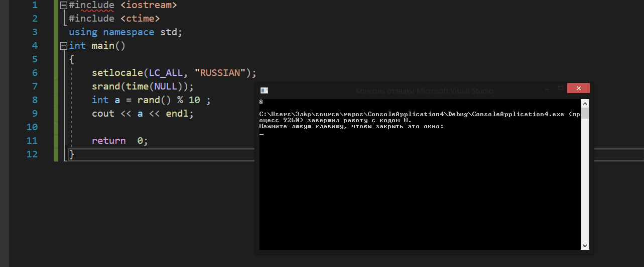Minimize the debug console window

coord(547,88)
